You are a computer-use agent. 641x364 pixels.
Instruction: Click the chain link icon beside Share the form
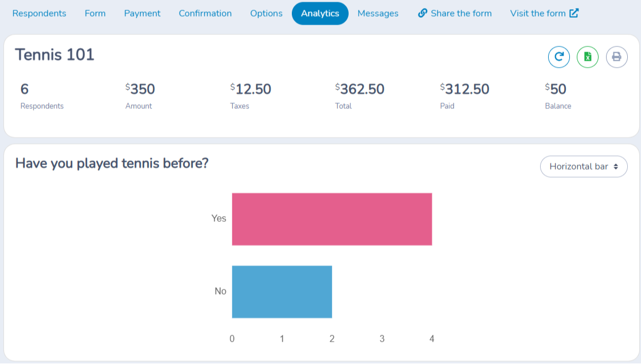pyautogui.click(x=423, y=14)
